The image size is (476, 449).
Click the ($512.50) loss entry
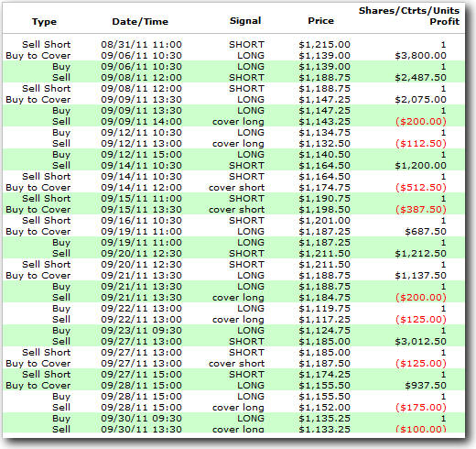coord(421,188)
